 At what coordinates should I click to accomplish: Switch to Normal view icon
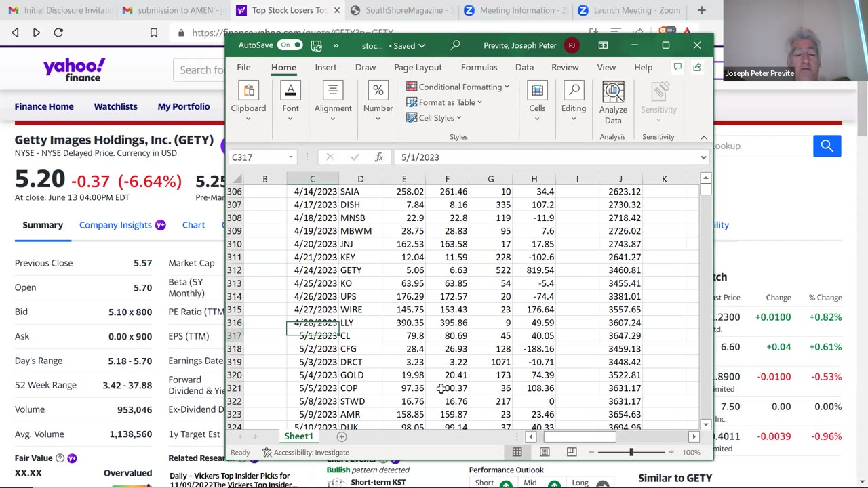[517, 452]
